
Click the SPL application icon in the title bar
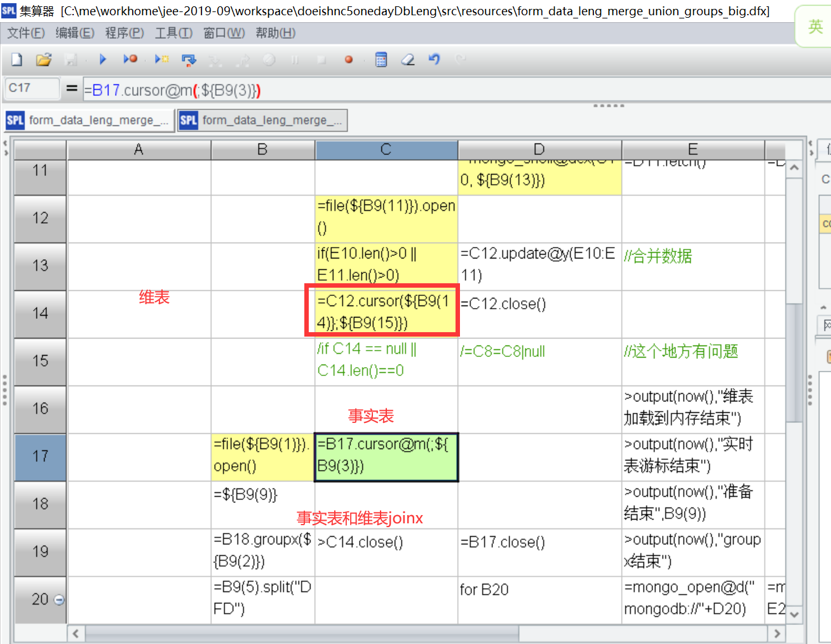coord(8,10)
